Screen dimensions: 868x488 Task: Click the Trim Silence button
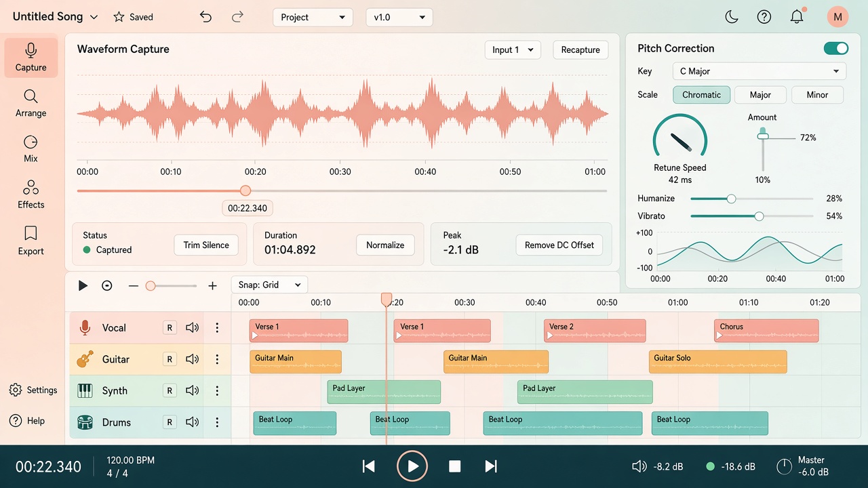[206, 245]
